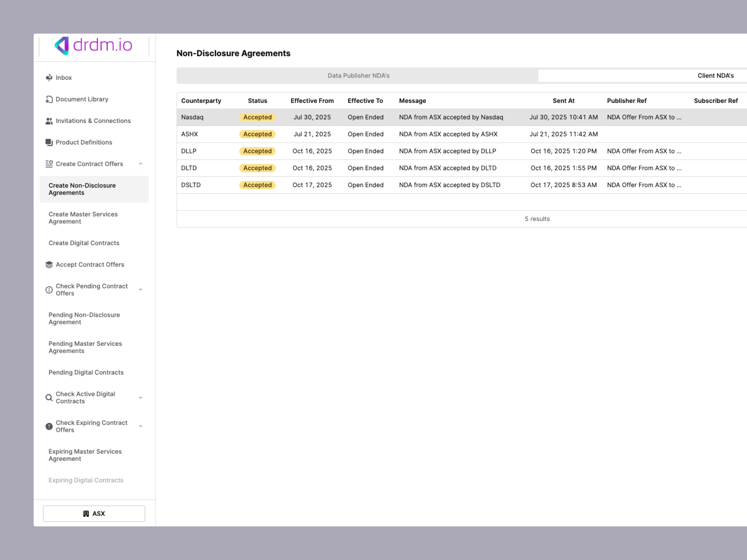Click 'NDA from ASX accepted by DSLTD' message
747x560 pixels.
[449, 185]
